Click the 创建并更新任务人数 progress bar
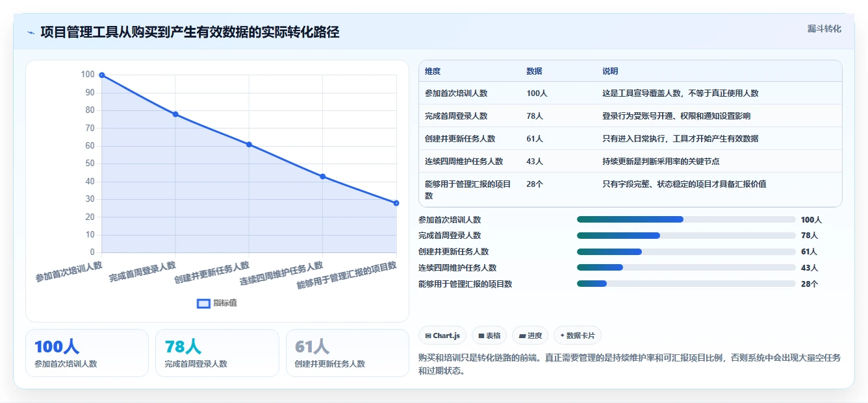 pos(686,252)
